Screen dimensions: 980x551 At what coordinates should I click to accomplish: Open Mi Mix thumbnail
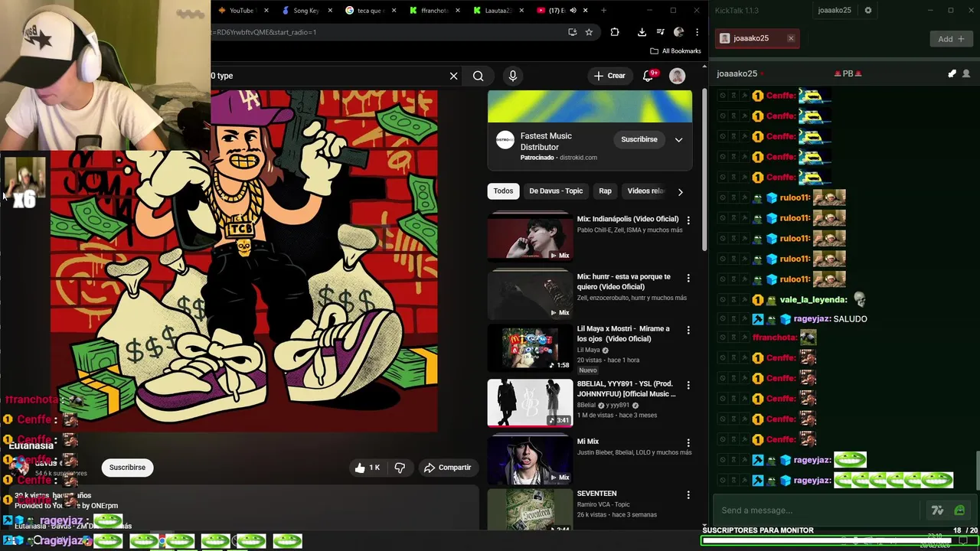(530, 459)
